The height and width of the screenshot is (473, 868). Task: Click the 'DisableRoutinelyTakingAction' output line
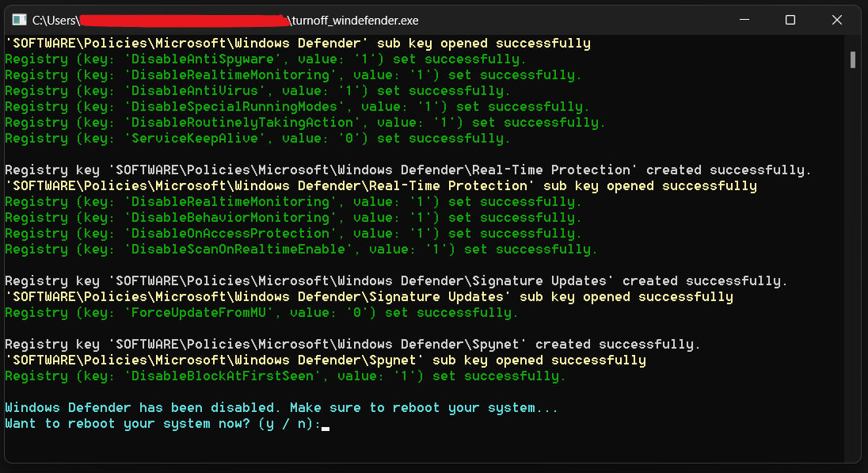[x=305, y=123]
